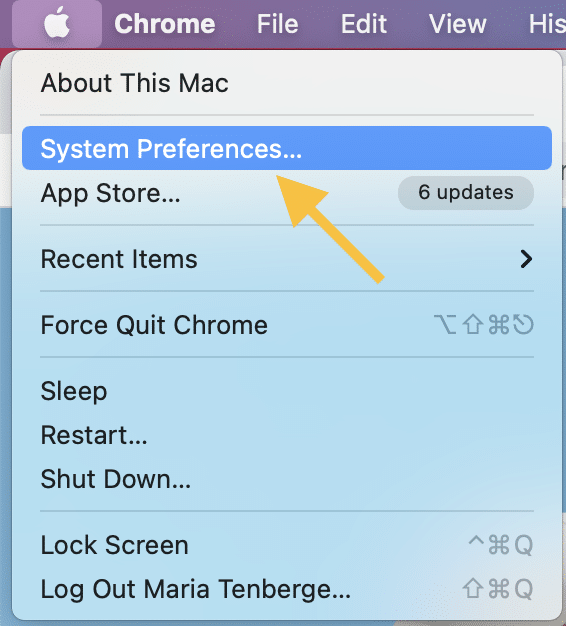This screenshot has height=626, width=566.
Task: Open App Store… menu entry
Action: (287, 193)
